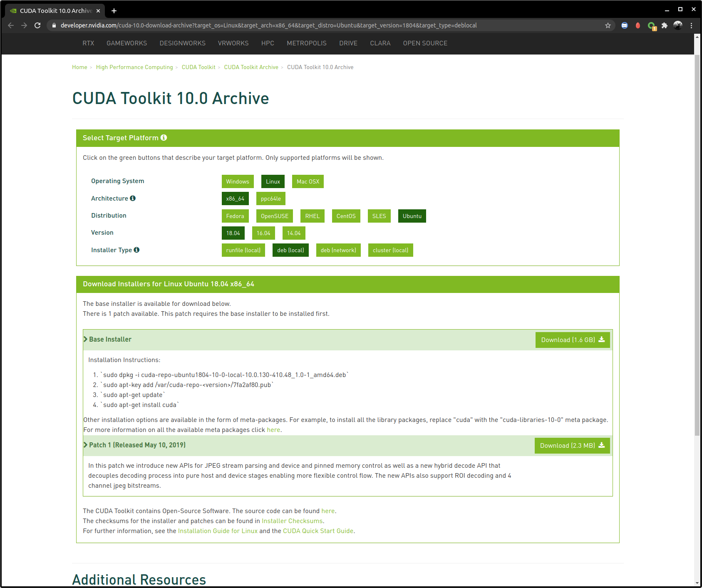Viewport: 702px width, 588px height.
Task: Select Linux operating system
Action: [273, 181]
